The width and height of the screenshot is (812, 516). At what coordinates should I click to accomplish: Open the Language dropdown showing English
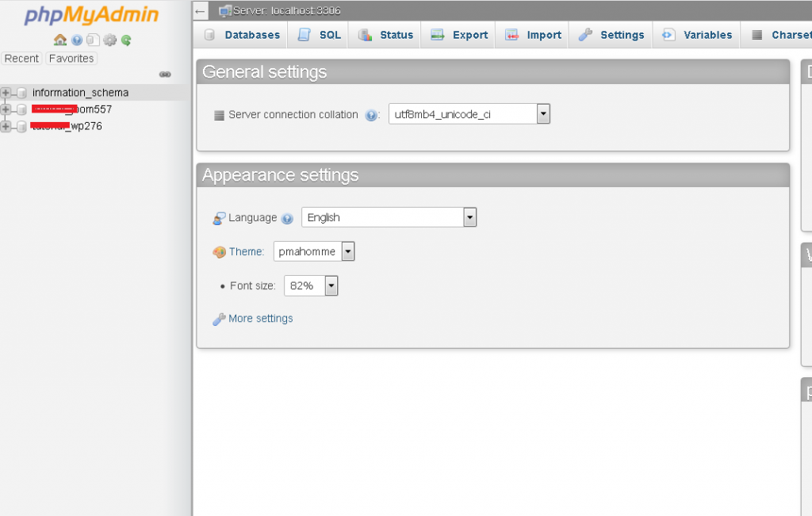pyautogui.click(x=389, y=217)
